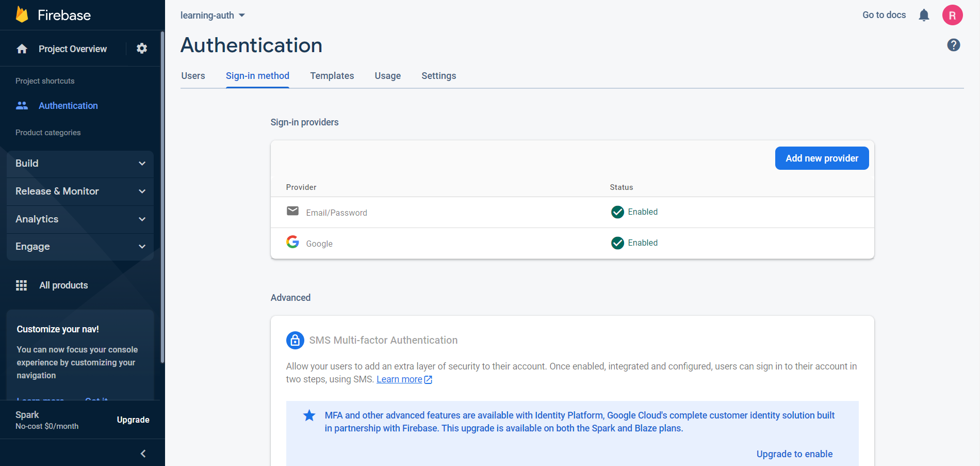Open the notifications bell
Viewport: 980px width, 466px height.
(924, 15)
